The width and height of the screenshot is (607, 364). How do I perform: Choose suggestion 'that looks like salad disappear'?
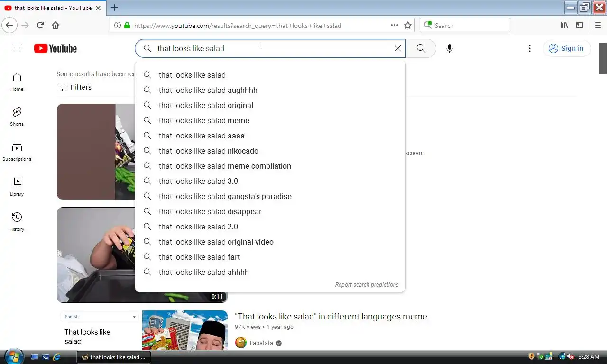(270, 211)
